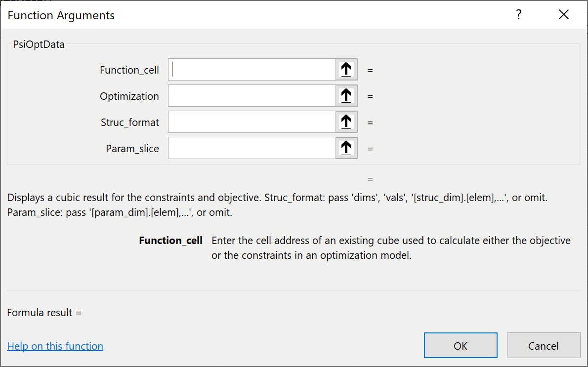Collapse the dialog using the Optimization range selector

click(x=346, y=96)
